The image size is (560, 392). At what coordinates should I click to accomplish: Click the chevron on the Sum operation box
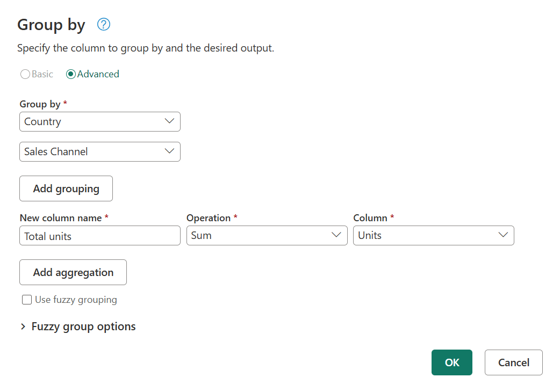click(336, 235)
